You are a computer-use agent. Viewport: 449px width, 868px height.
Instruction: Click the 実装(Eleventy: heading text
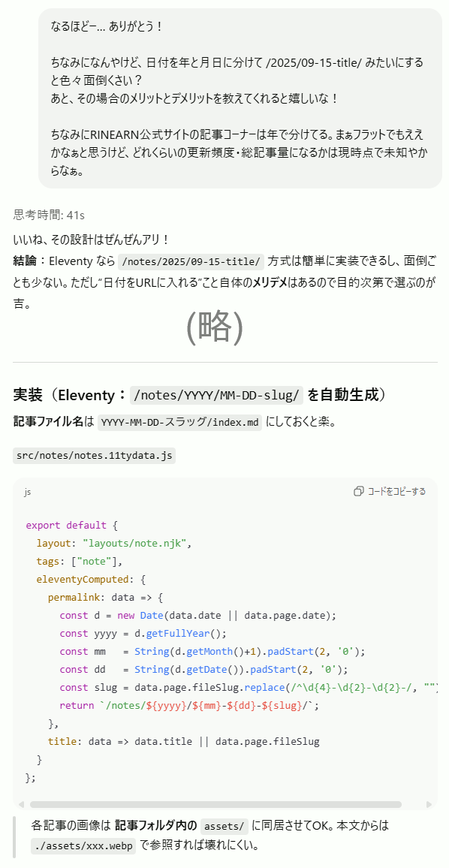71,395
